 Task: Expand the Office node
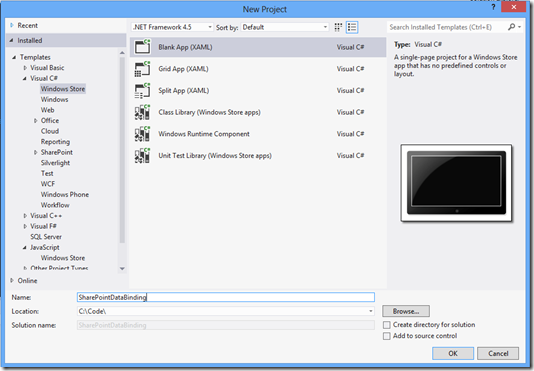pos(35,121)
